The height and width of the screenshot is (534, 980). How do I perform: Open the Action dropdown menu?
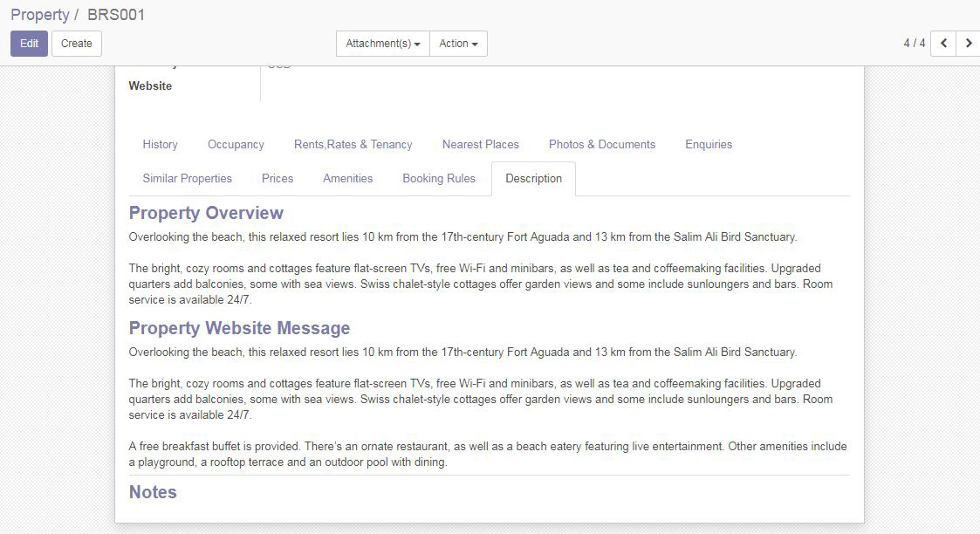tap(458, 44)
